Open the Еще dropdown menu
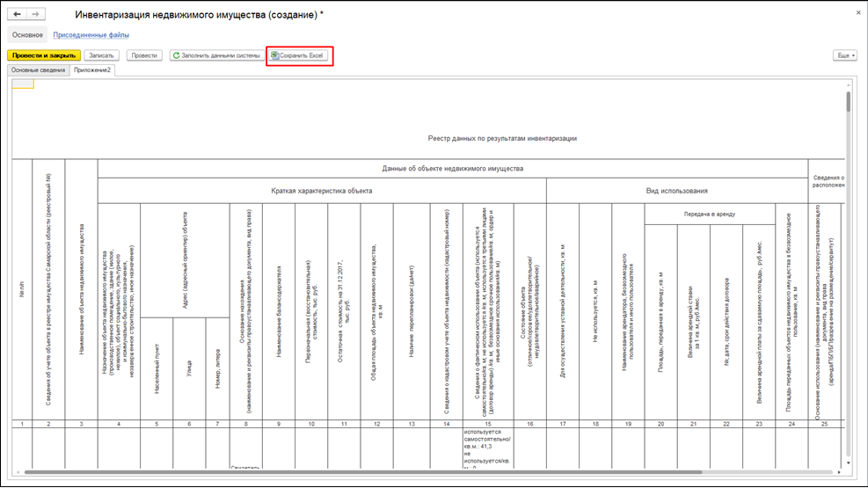Image resolution: width=868 pixels, height=488 pixels. coord(845,55)
